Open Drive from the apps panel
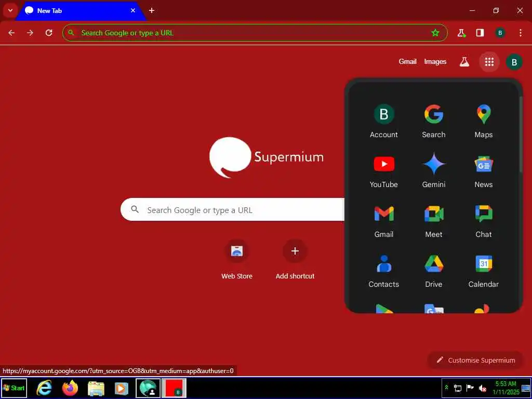 pyautogui.click(x=434, y=271)
